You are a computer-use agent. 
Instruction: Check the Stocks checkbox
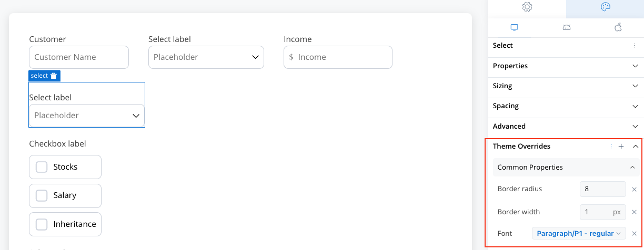[x=42, y=167]
